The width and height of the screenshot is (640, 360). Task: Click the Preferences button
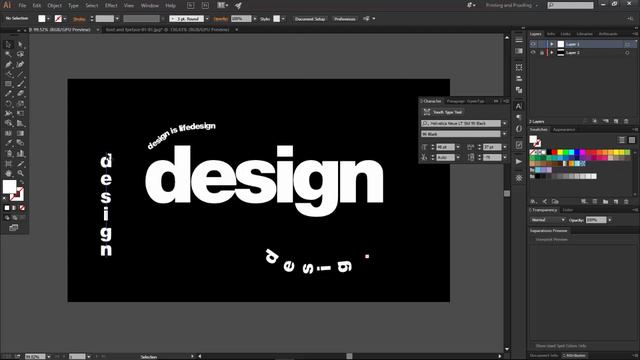pyautogui.click(x=344, y=19)
